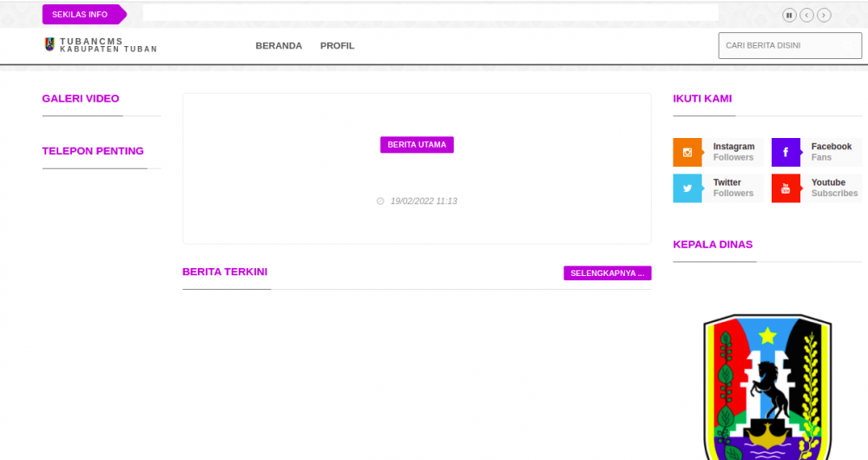
Task: Click the BERITA UTAMA button
Action: 417,144
